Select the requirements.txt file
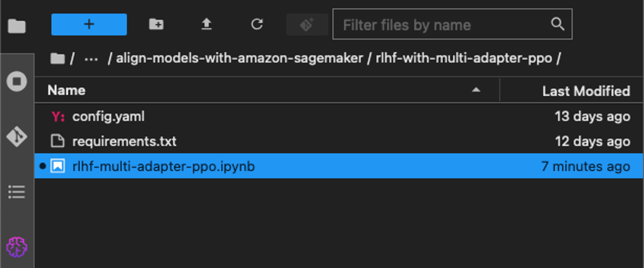Screen dimensions: 644x268 pos(124,142)
